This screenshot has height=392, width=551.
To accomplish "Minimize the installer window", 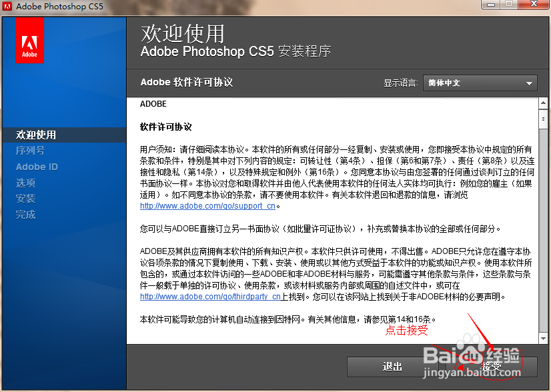I will click(x=491, y=5).
